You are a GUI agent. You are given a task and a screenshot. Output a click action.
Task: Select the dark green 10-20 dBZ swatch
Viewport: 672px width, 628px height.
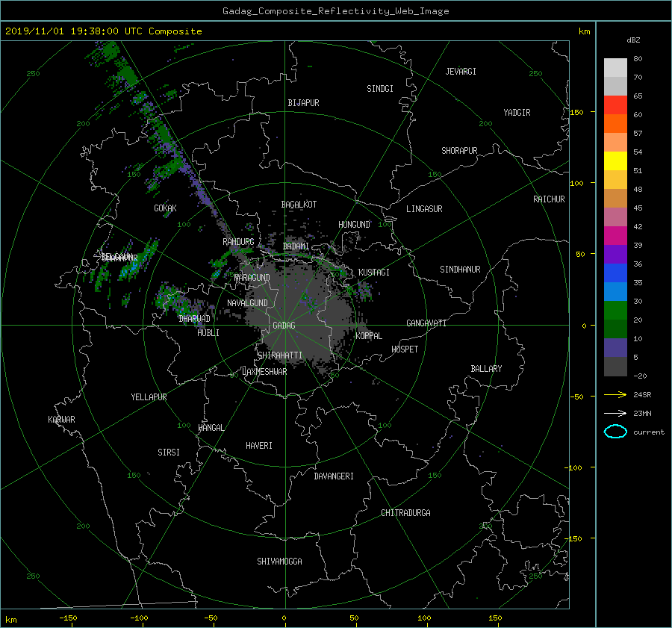click(615, 329)
